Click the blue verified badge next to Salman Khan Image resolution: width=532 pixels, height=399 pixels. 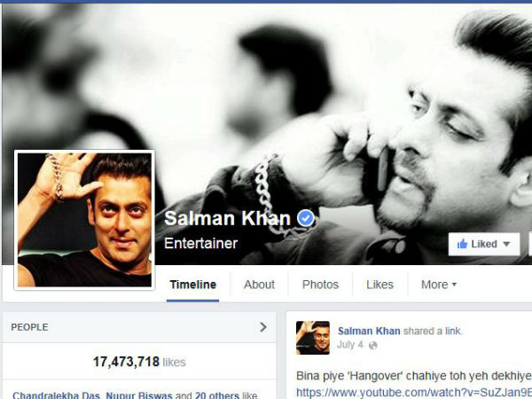(306, 218)
